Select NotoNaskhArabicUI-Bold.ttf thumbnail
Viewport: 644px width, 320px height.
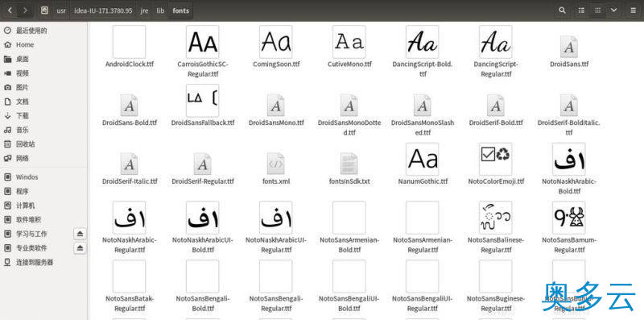click(202, 218)
